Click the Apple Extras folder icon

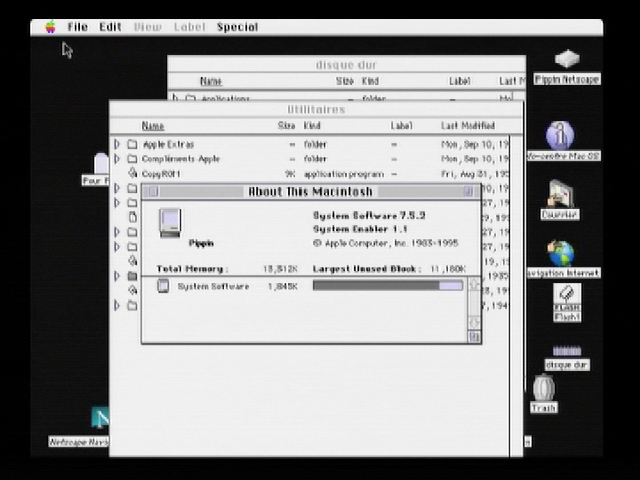click(x=132, y=144)
